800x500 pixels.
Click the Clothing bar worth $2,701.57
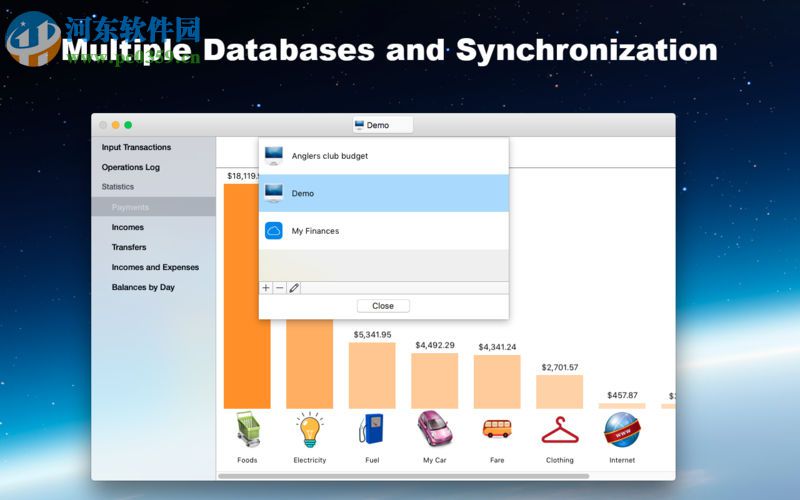560,391
